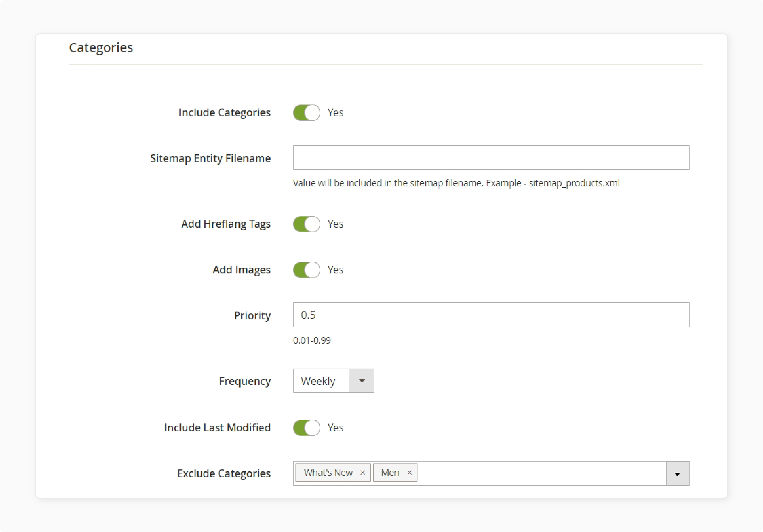Toggle the Add Images switch
The width and height of the screenshot is (763, 532).
tap(306, 270)
